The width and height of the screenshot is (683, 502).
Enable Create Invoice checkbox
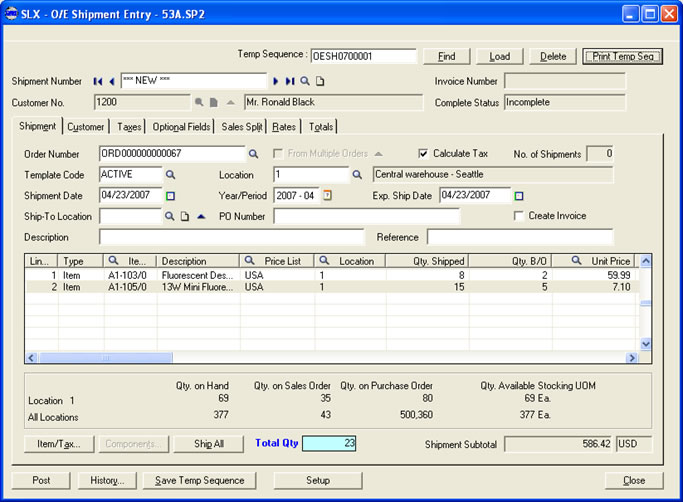pyautogui.click(x=518, y=216)
